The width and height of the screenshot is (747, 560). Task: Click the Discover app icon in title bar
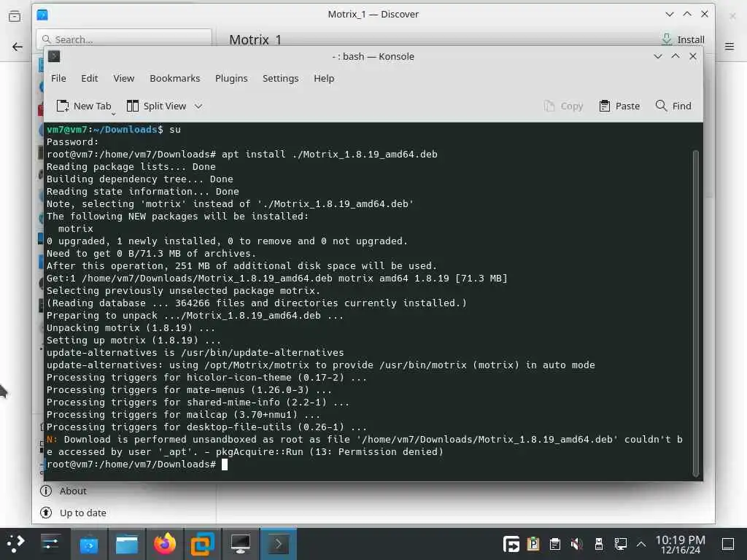[42, 15]
